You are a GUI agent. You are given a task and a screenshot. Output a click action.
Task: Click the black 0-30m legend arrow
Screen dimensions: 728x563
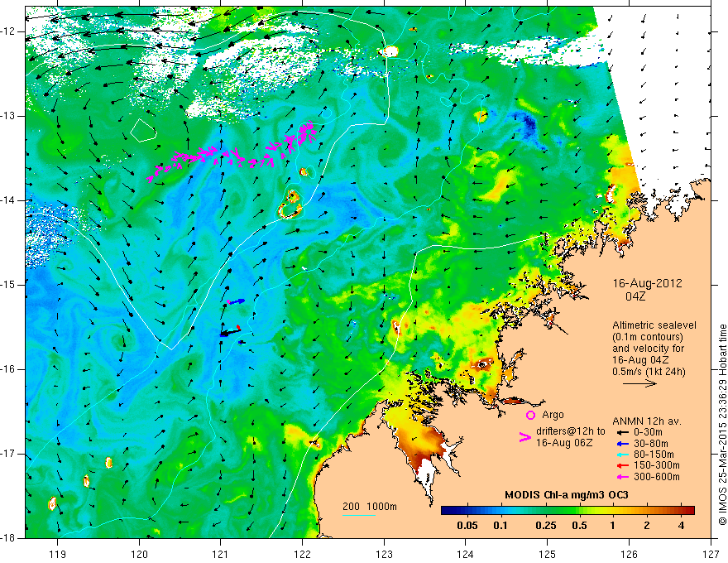[x=621, y=432]
